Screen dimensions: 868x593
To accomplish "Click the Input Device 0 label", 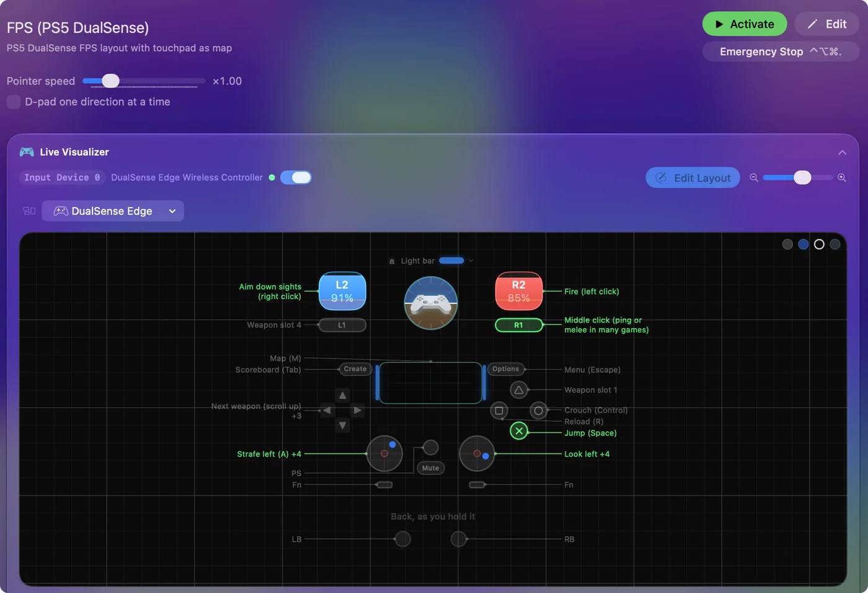I will [x=62, y=177].
